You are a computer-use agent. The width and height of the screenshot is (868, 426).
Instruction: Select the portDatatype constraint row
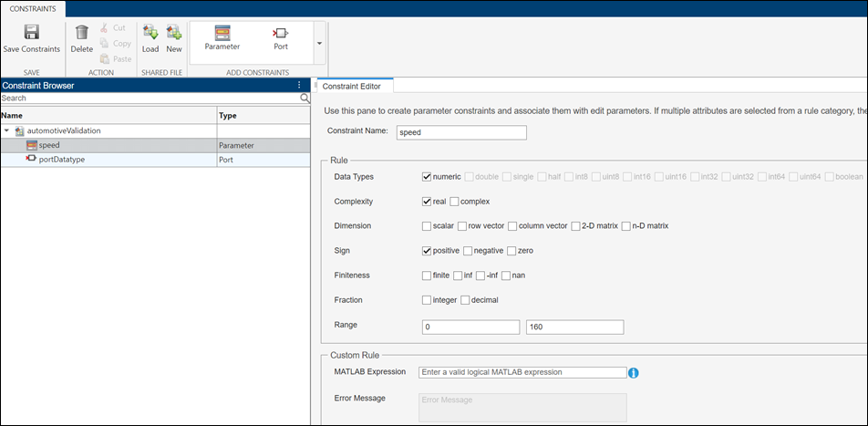(67, 160)
